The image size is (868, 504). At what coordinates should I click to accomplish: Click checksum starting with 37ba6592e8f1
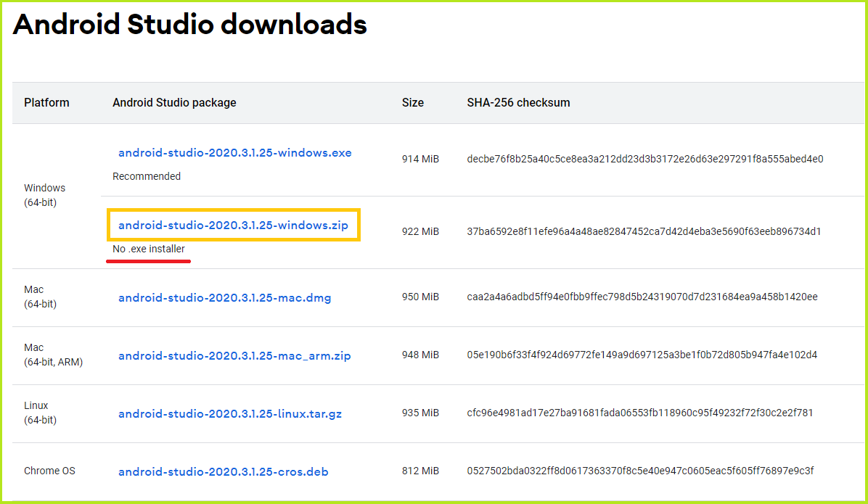point(644,231)
